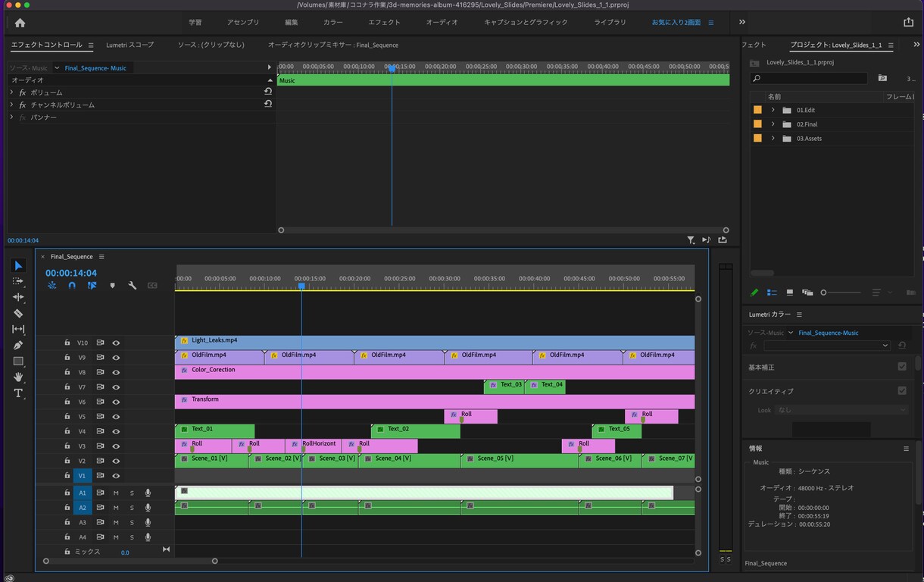
Task: Solo audio track A2
Action: tap(131, 508)
